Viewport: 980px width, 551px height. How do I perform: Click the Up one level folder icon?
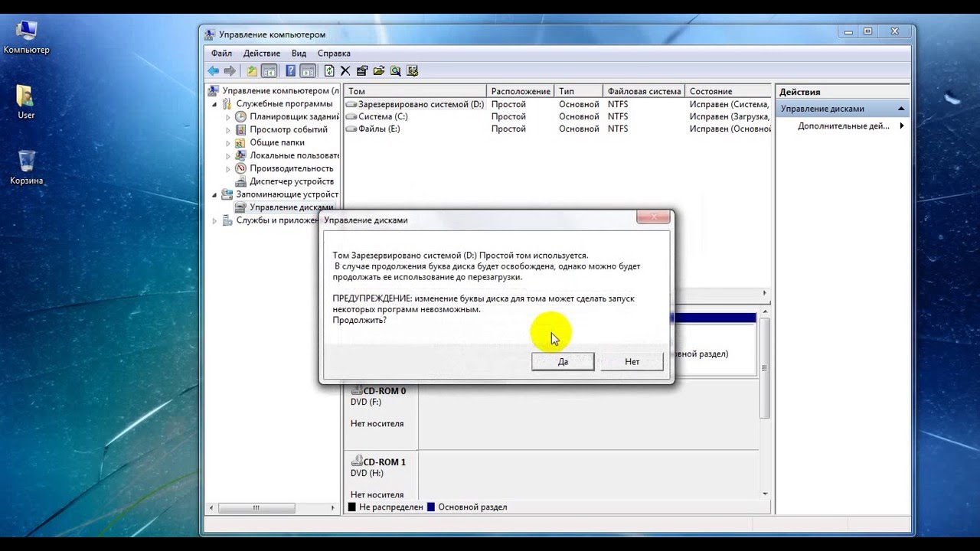252,71
